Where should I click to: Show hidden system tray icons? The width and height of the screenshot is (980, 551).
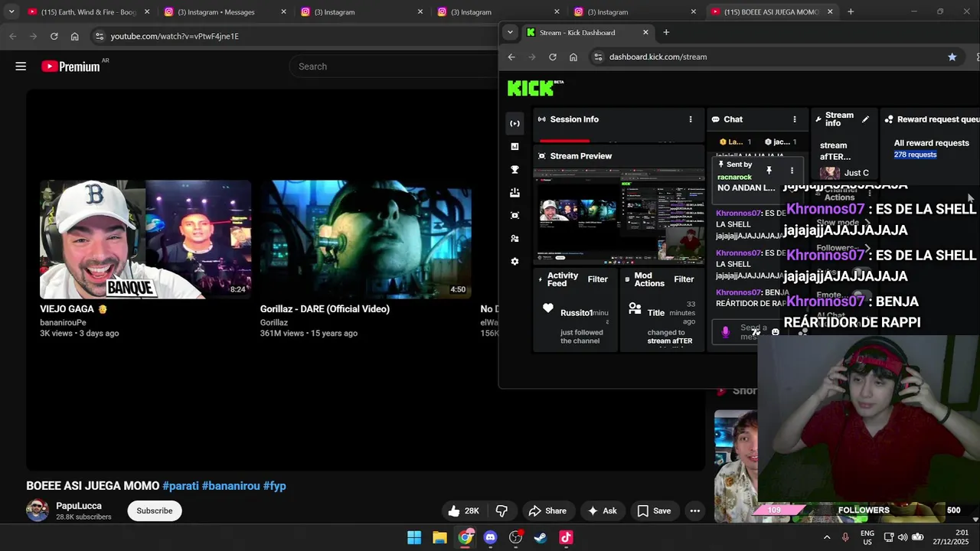pos(827,537)
